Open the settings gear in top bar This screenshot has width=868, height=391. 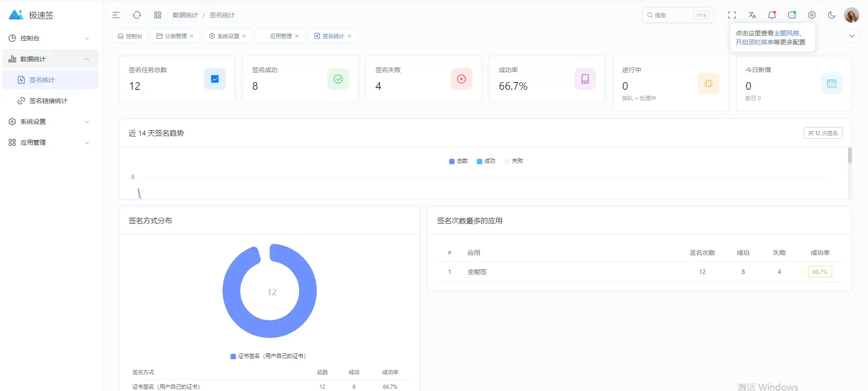812,15
